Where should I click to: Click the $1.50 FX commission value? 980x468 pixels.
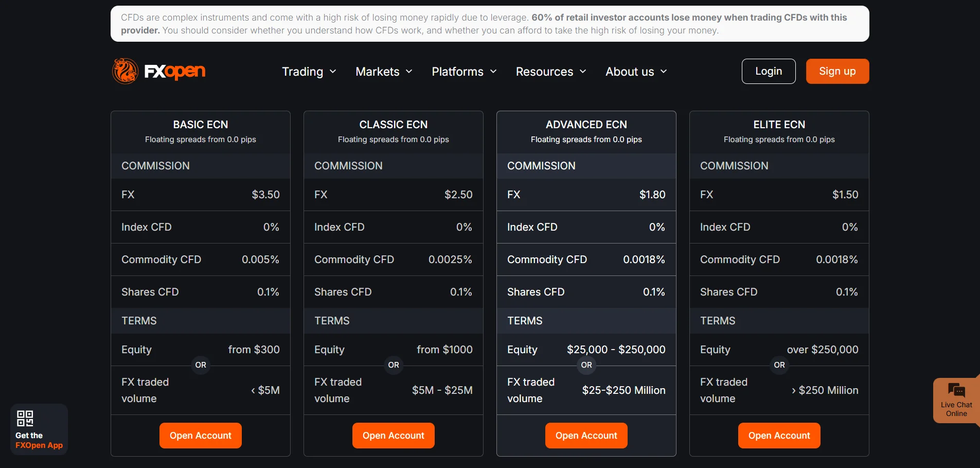(x=845, y=195)
